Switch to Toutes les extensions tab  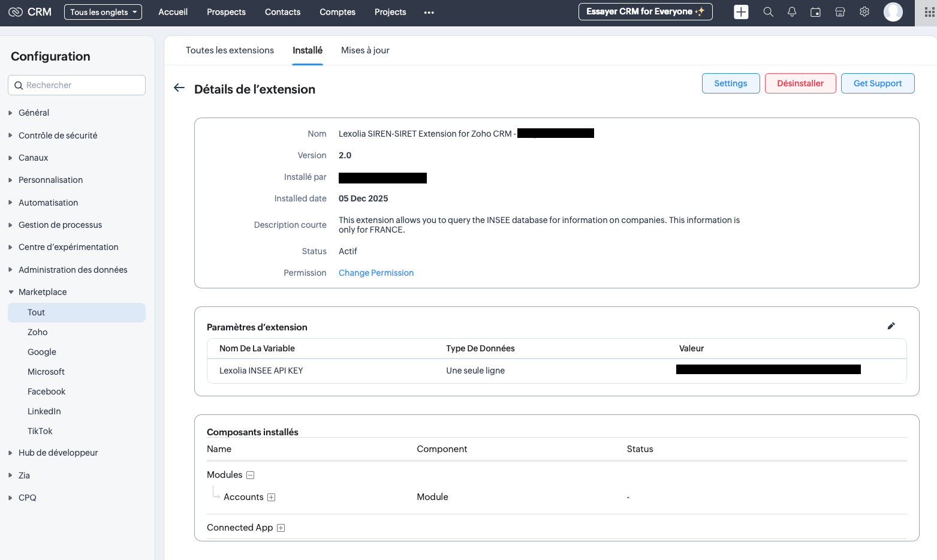point(230,50)
